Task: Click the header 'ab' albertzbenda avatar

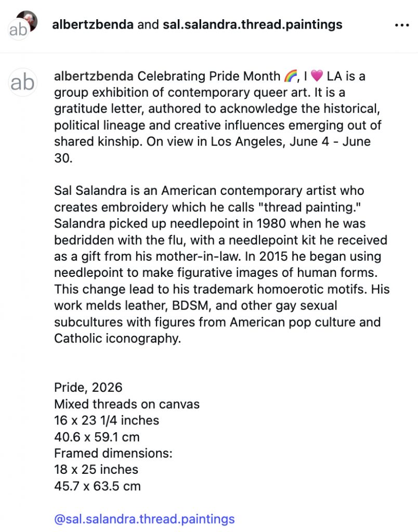Action: click(18, 30)
